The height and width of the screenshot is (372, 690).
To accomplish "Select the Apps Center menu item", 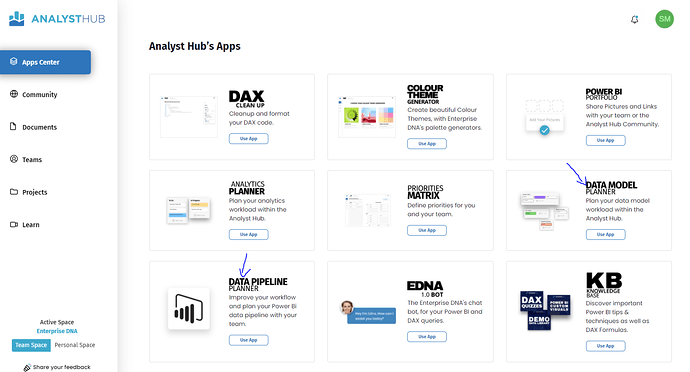I will (x=46, y=62).
